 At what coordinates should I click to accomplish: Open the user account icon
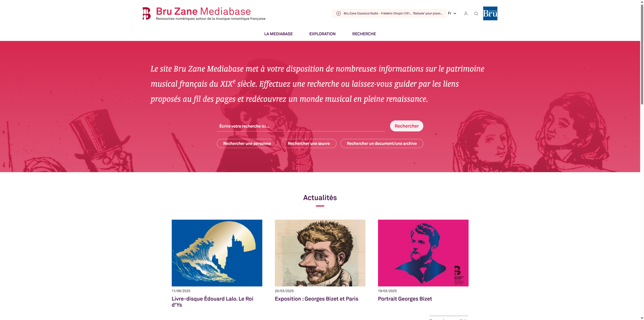coord(466,14)
